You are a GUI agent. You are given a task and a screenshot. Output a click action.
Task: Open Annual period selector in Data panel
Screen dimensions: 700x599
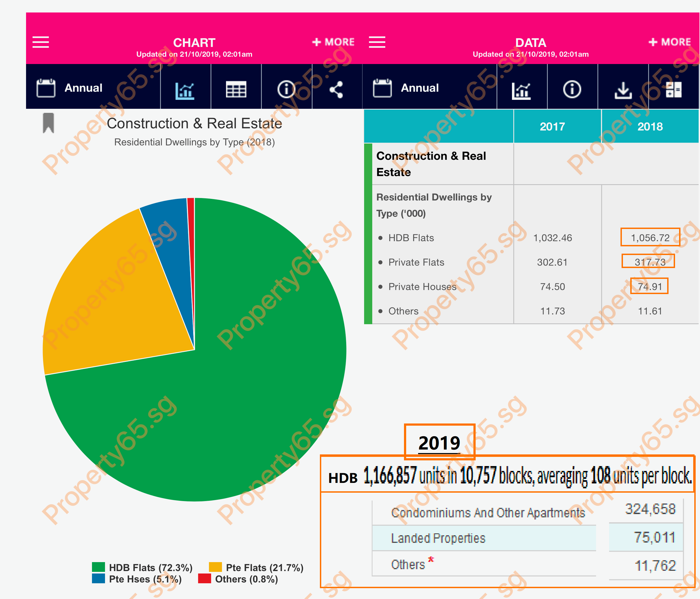point(419,88)
